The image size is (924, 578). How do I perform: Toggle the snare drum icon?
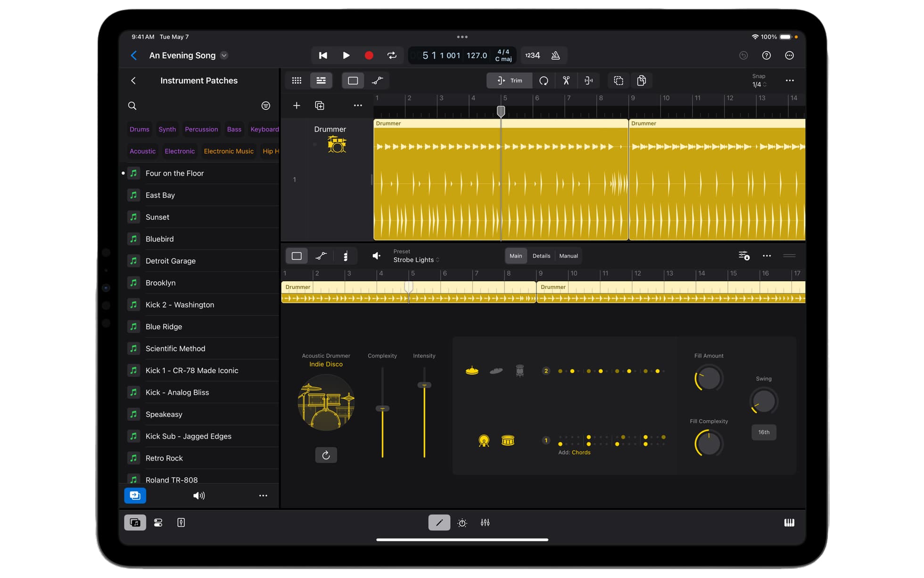tap(508, 441)
